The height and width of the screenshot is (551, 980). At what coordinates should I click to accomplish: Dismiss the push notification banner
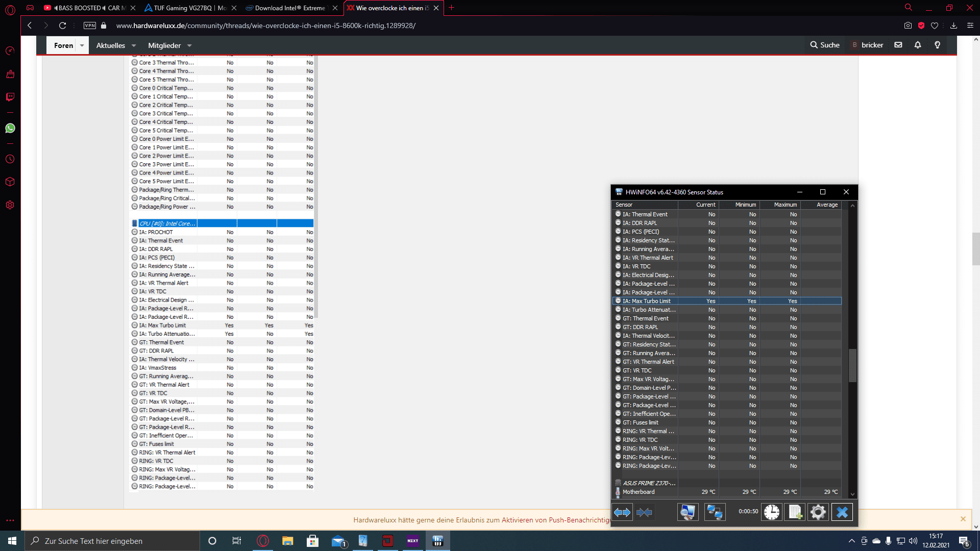(x=963, y=519)
